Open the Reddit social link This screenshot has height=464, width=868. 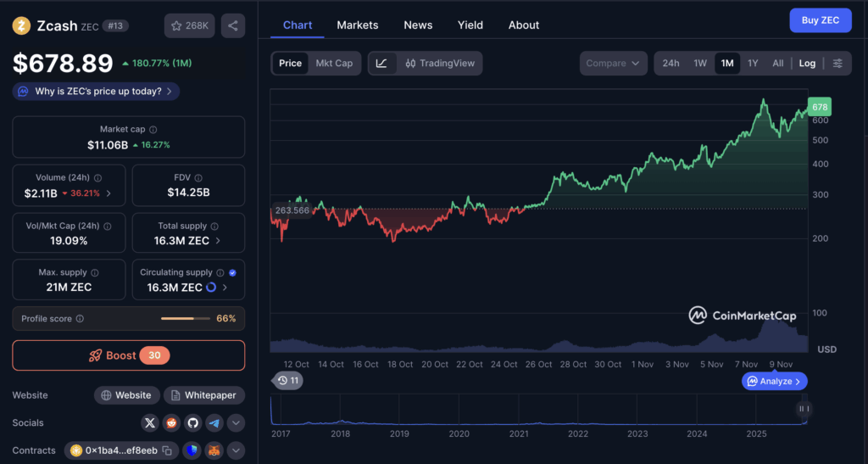point(171,423)
